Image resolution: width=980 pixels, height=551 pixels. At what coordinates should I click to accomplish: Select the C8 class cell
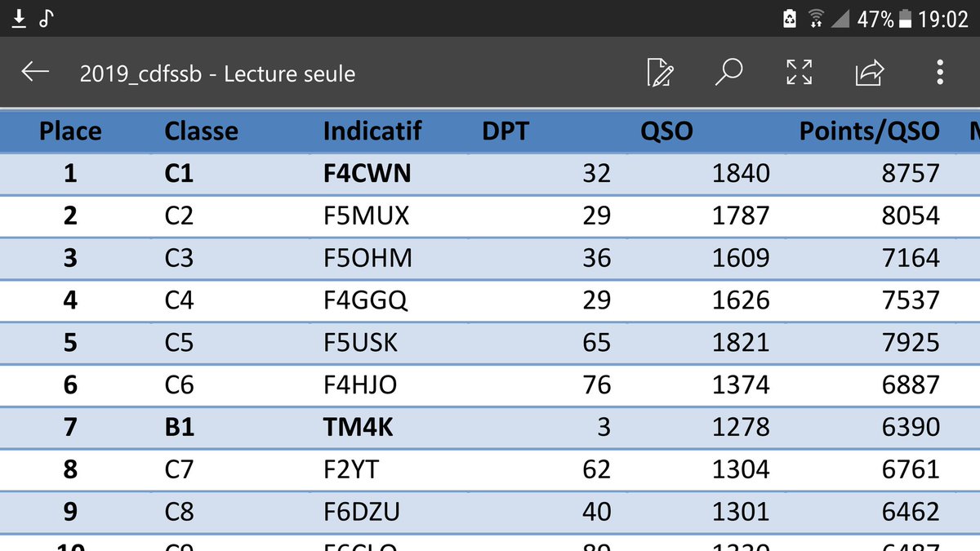pos(180,512)
